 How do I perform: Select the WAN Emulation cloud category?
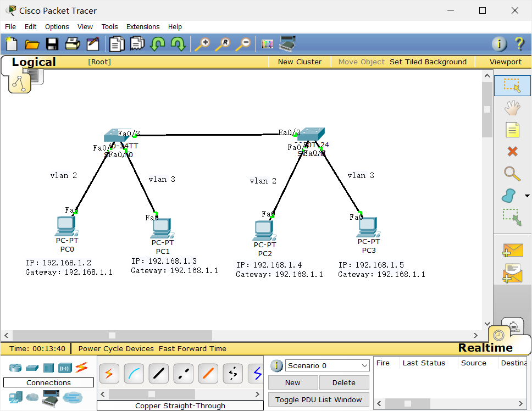point(32,397)
